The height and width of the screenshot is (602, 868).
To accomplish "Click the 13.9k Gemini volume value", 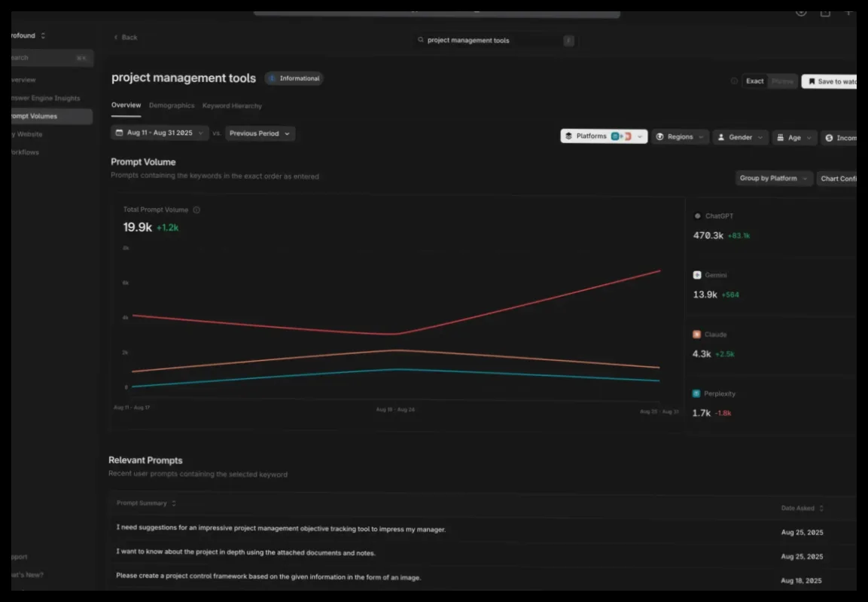I will (705, 295).
